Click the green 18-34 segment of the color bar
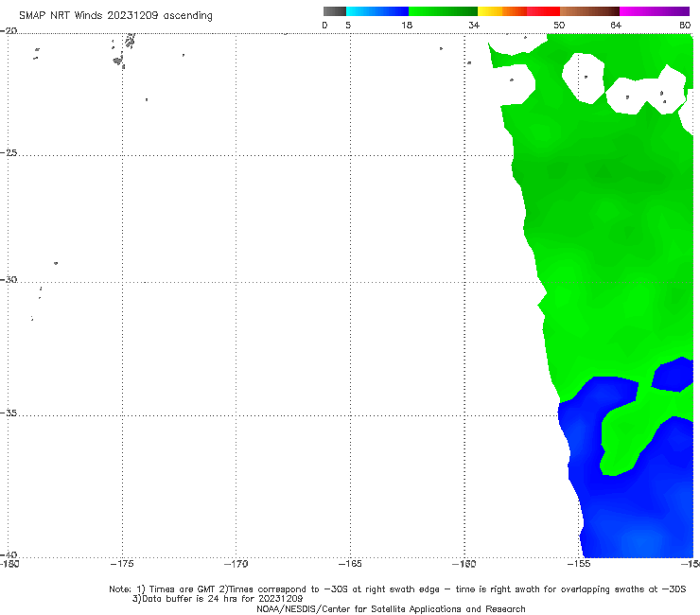This screenshot has height=615, width=700. 443,11
